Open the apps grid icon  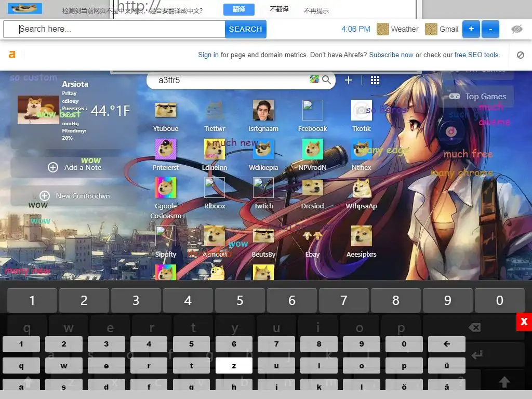[375, 80]
